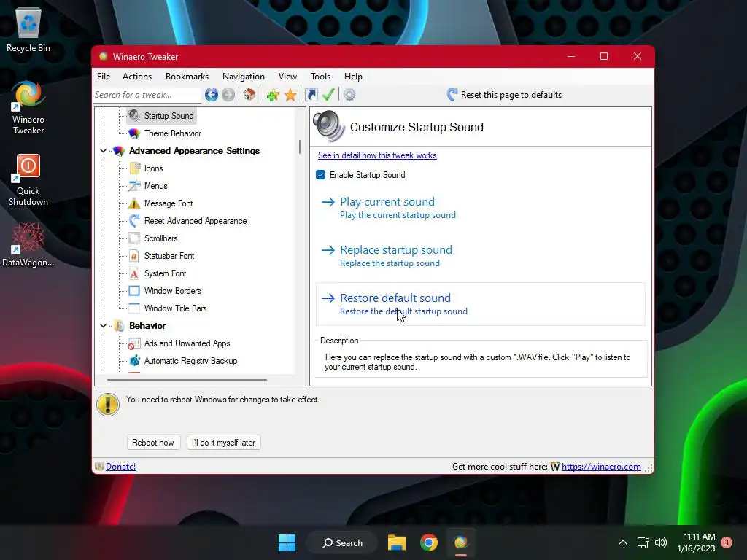Open the Bookmarks menu

[x=187, y=76]
